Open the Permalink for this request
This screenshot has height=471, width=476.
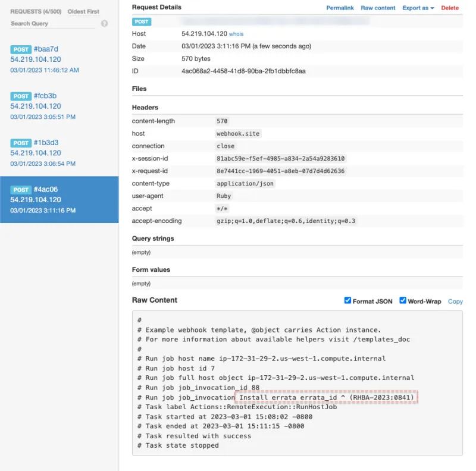[340, 7]
